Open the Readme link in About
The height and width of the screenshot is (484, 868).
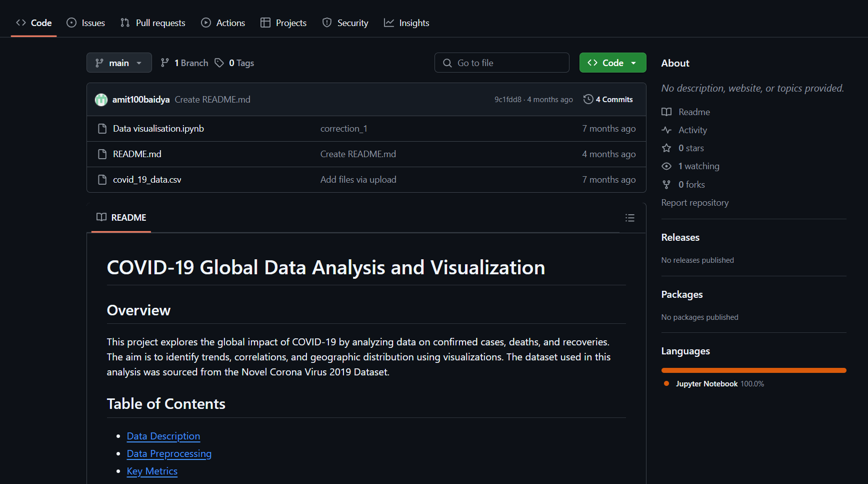tap(686, 112)
